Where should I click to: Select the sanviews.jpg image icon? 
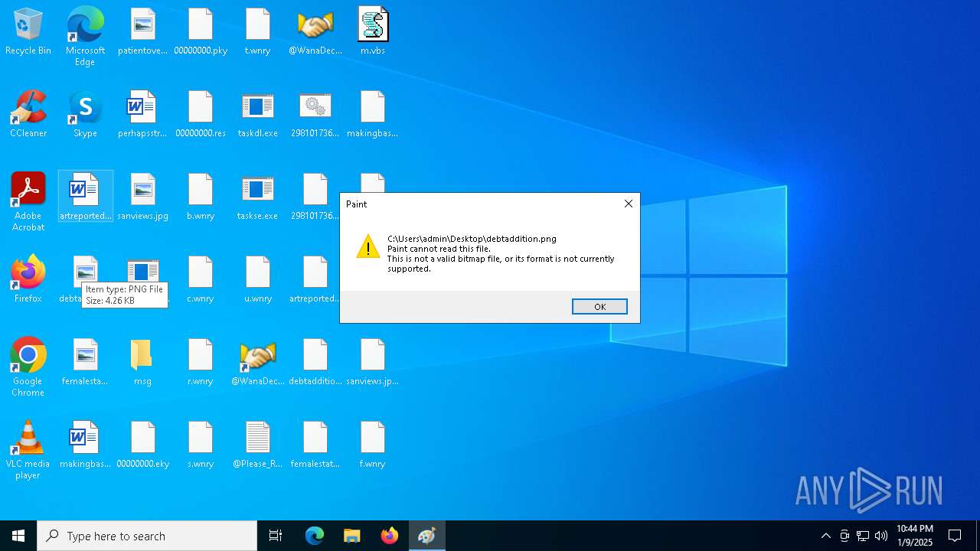point(142,197)
